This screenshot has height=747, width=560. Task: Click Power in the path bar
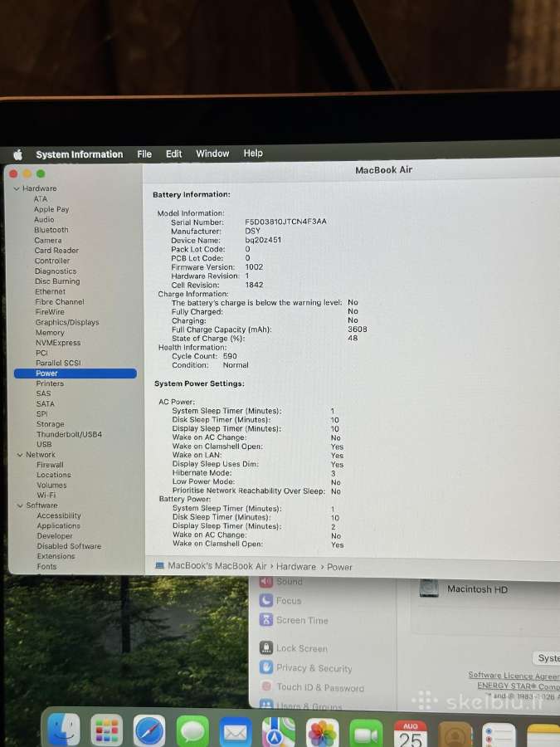(x=339, y=567)
